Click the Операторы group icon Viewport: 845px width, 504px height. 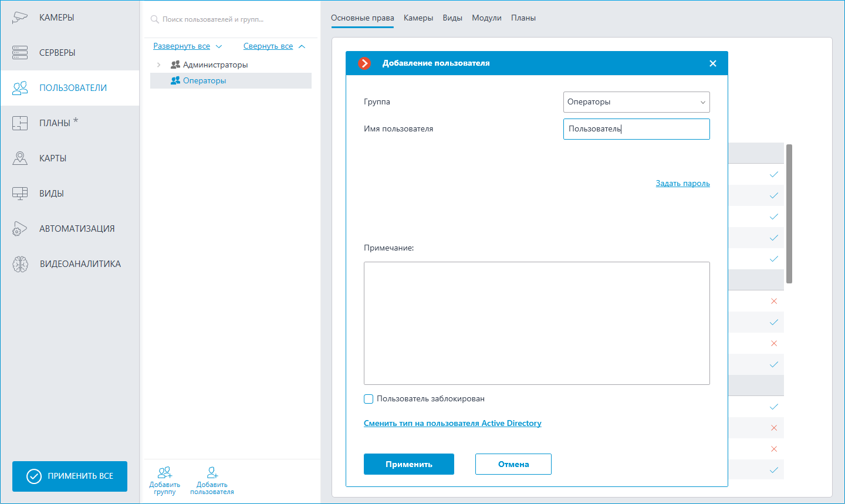(x=175, y=80)
